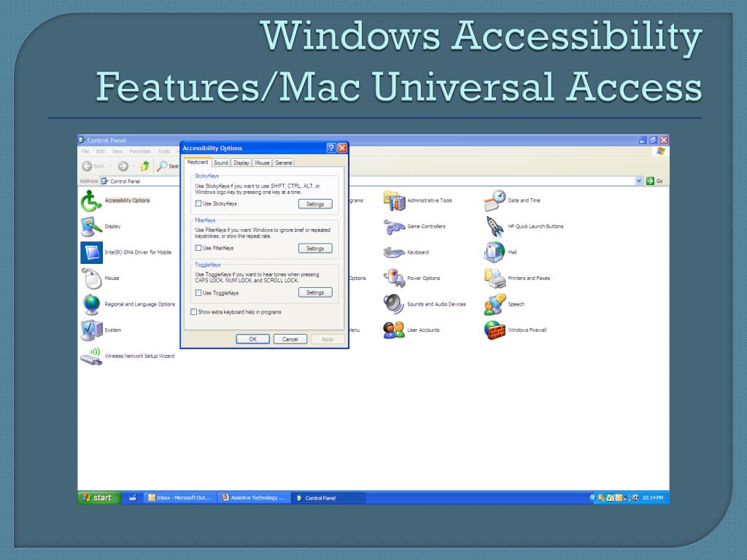
Task: Switch to the Sound tab
Action: (220, 163)
